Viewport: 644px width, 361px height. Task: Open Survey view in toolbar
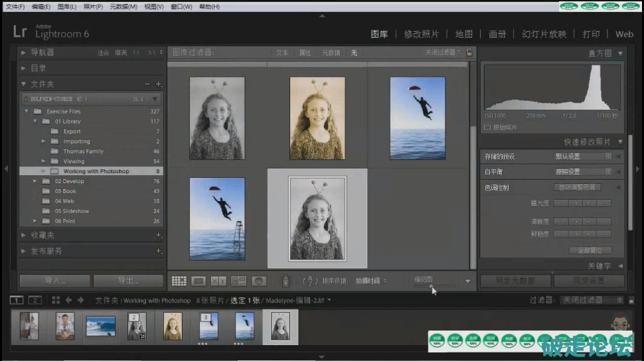pyautogui.click(x=238, y=281)
